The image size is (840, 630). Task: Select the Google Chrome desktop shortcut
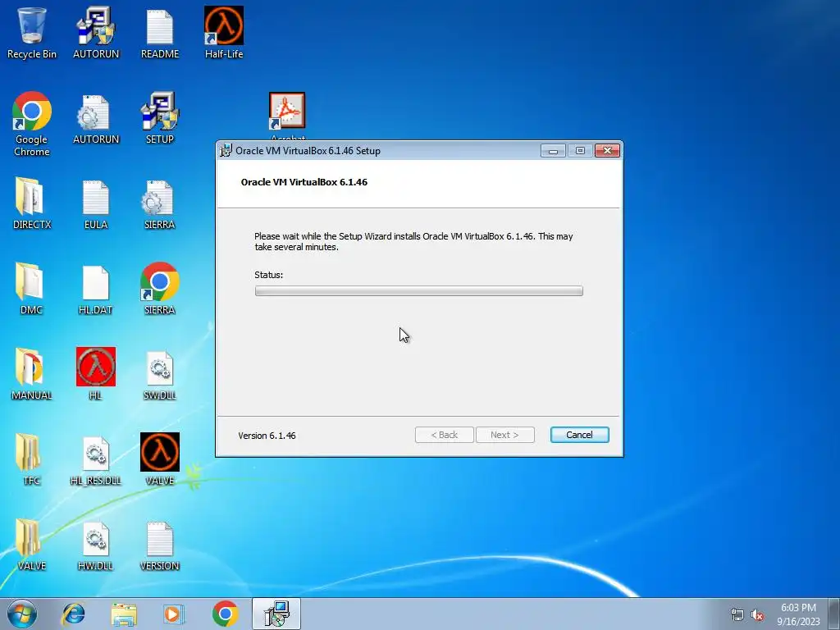[x=32, y=125]
